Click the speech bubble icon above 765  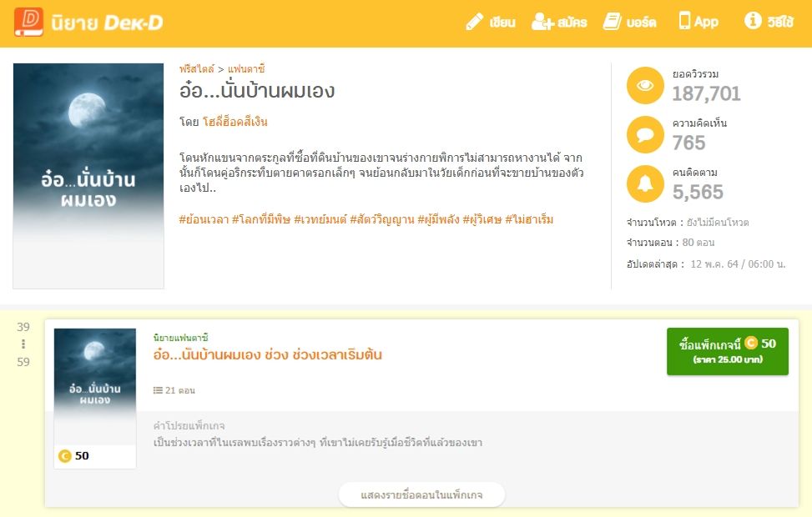point(643,134)
